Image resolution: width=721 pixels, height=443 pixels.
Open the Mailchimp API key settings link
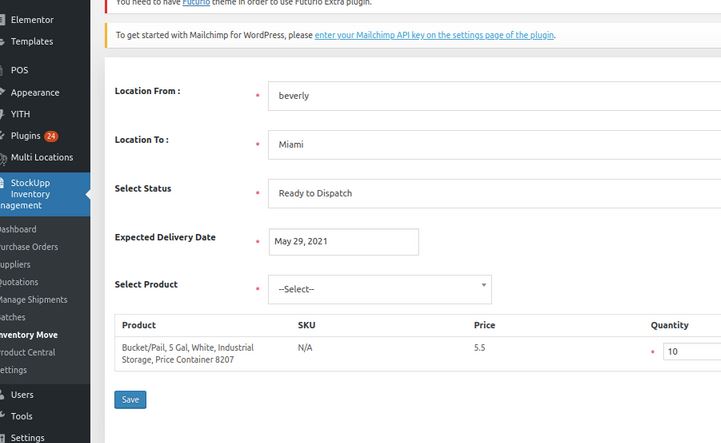coord(434,35)
